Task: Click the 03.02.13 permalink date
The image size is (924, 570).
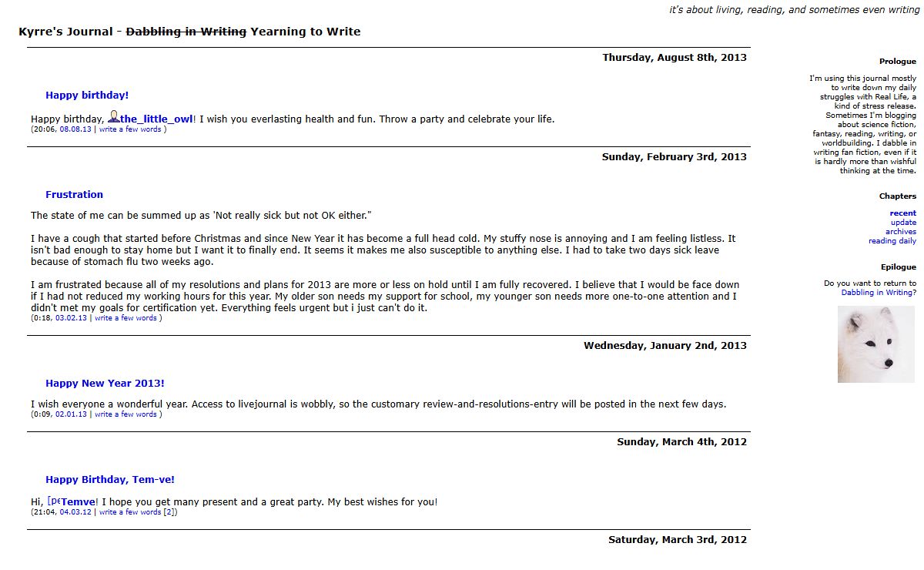Action: (71, 318)
